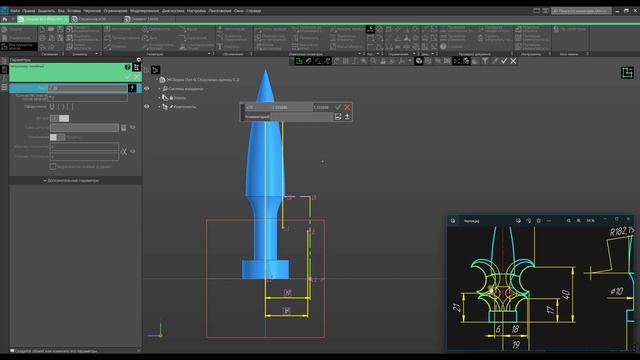Viewport: 640px width, 360px height.
Task: Click the icon left of the upload arrow in the popup
Action: (338, 117)
